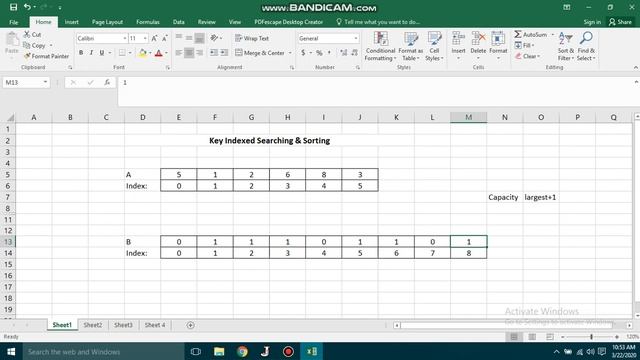Open Sort & Filter menu
Screen dimensions: 640x360
[565, 46]
